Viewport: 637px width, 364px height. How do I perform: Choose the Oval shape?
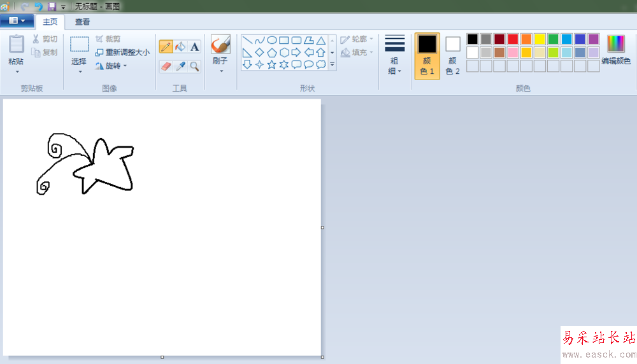[272, 40]
